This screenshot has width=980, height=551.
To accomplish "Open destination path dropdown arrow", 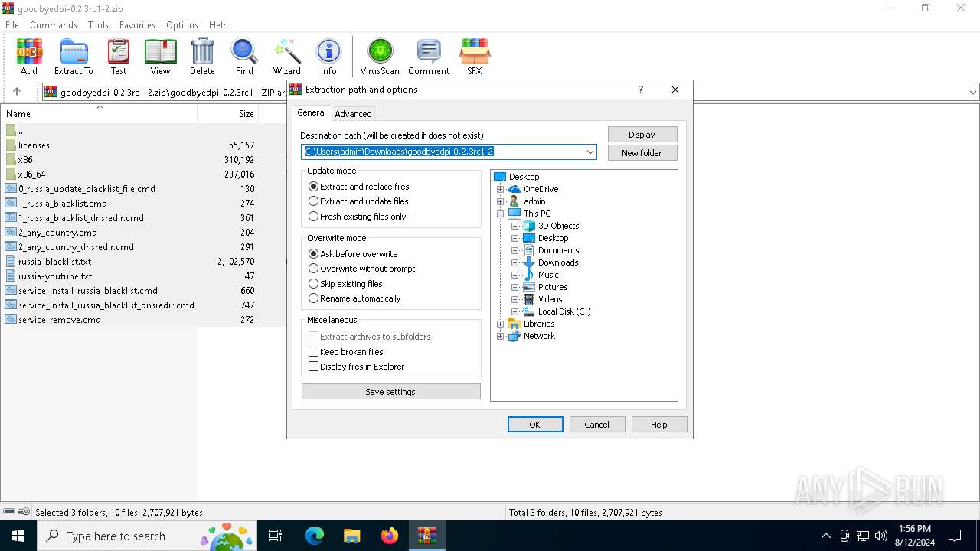I will point(590,152).
